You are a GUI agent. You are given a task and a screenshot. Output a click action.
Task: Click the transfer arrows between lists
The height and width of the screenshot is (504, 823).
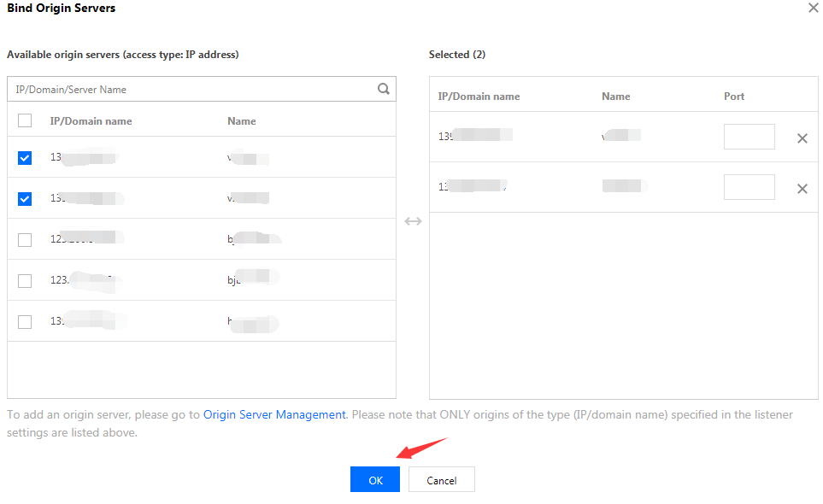click(x=413, y=221)
